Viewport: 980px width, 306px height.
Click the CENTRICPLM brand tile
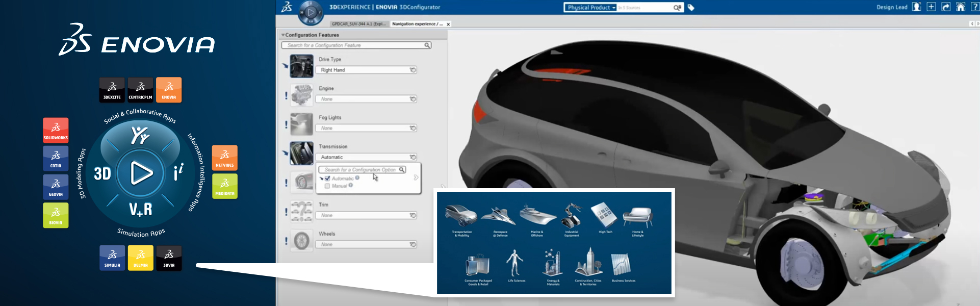click(x=140, y=90)
